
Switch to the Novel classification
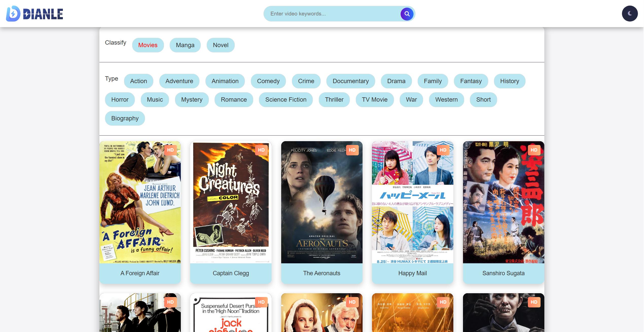coord(220,45)
